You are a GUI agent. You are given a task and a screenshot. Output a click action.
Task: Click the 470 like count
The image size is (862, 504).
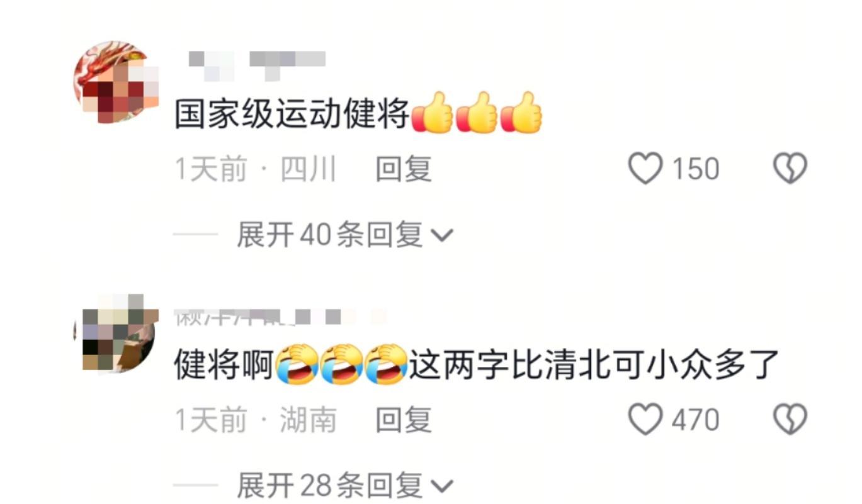coord(695,420)
